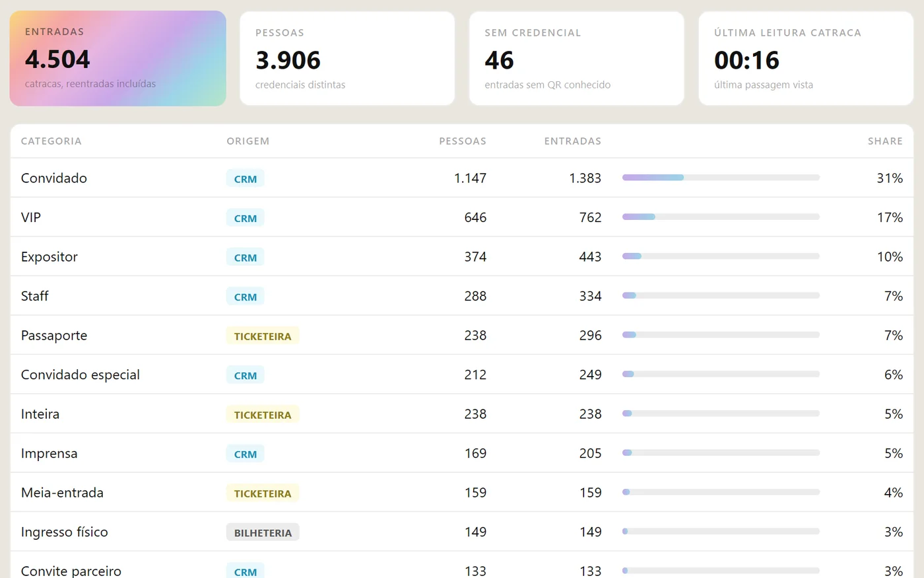This screenshot has height=578, width=924.
Task: Click the CRM badge in Convidado row
Action: (246, 179)
